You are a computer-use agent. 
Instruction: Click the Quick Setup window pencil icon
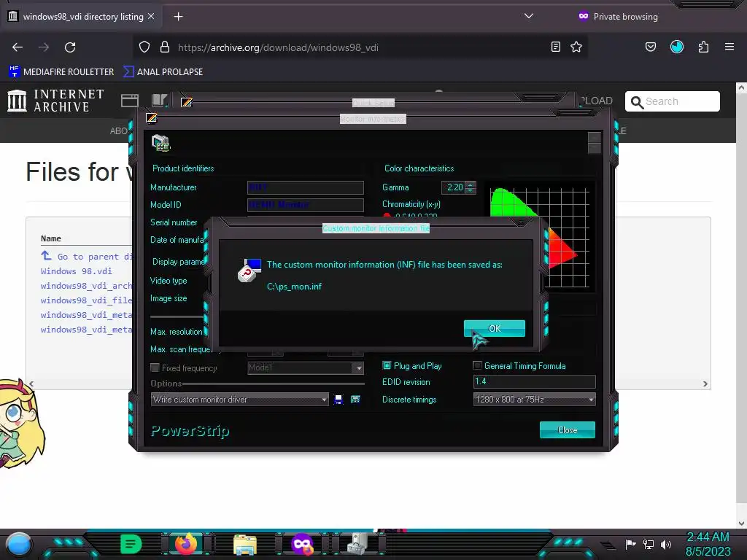pos(186,102)
